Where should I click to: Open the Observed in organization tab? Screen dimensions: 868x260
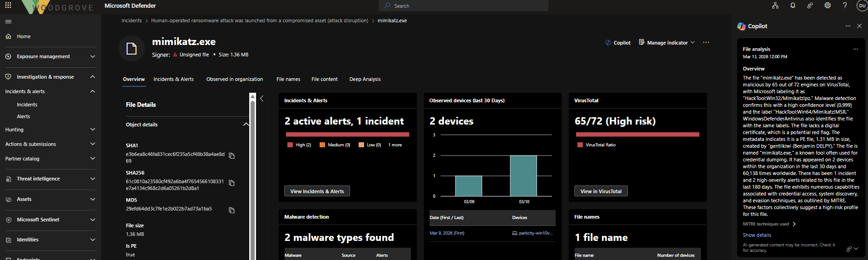(x=234, y=79)
